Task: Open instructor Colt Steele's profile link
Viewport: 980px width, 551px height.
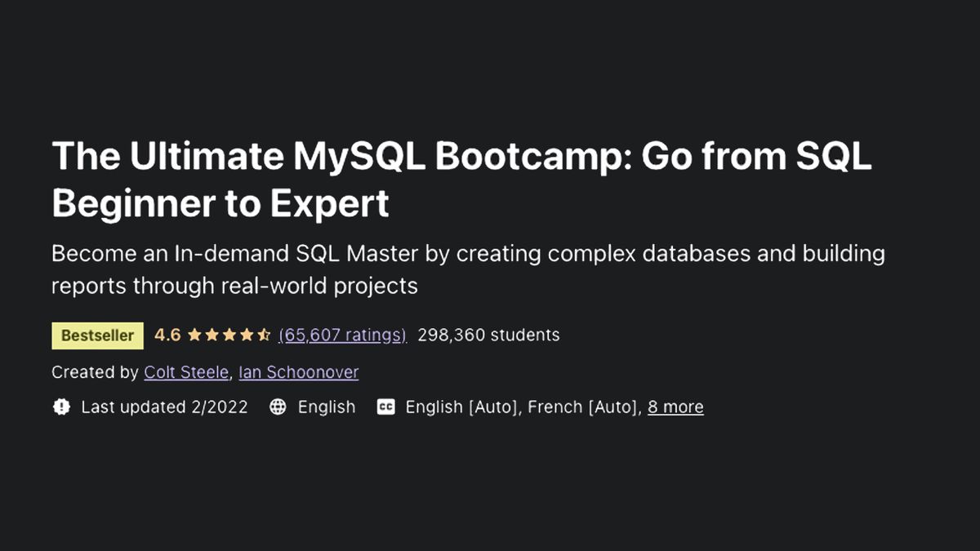Action: 186,372
